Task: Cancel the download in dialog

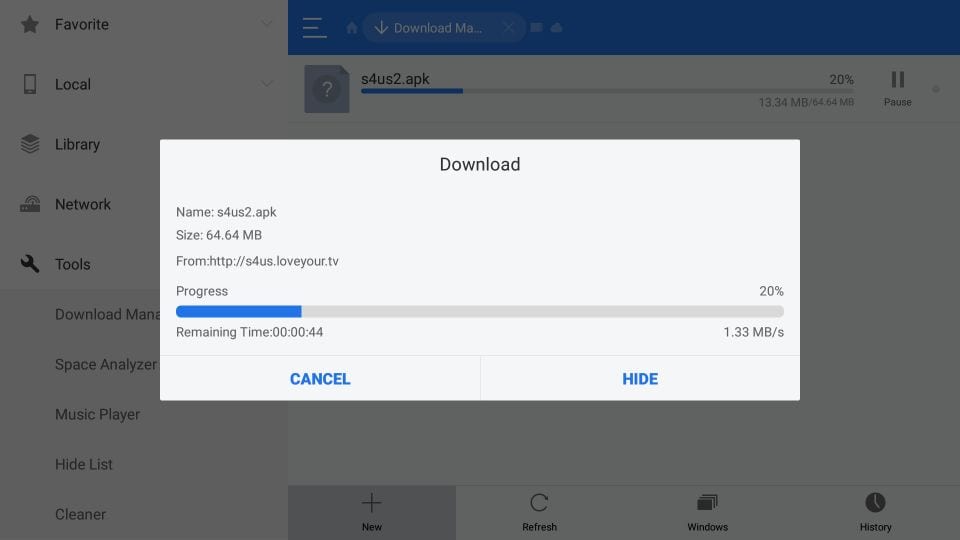Action: [x=320, y=378]
